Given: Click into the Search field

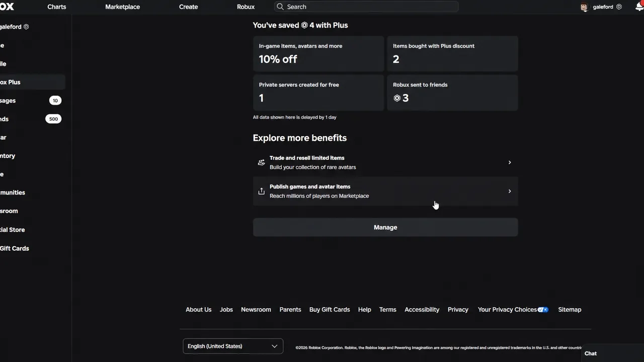Looking at the screenshot, I should [x=366, y=7].
